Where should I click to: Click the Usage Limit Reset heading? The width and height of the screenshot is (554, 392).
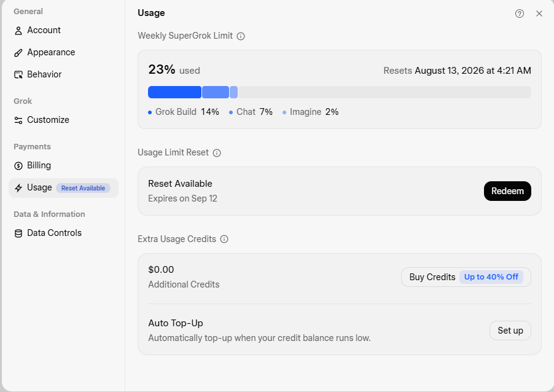[x=173, y=152]
